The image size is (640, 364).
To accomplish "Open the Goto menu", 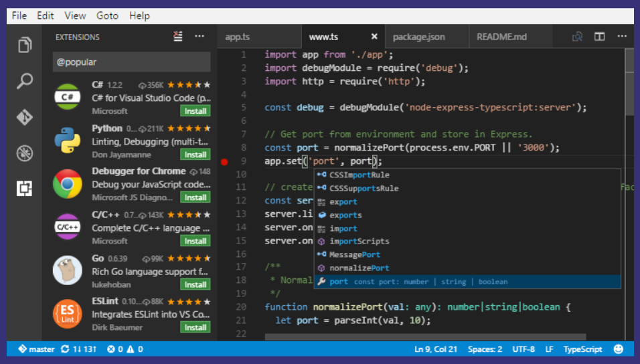I will point(107,15).
